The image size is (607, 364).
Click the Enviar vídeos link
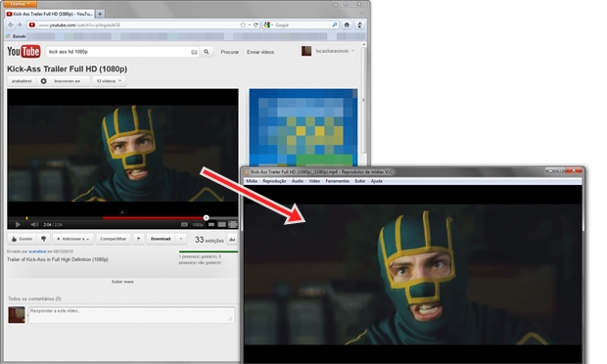(260, 52)
